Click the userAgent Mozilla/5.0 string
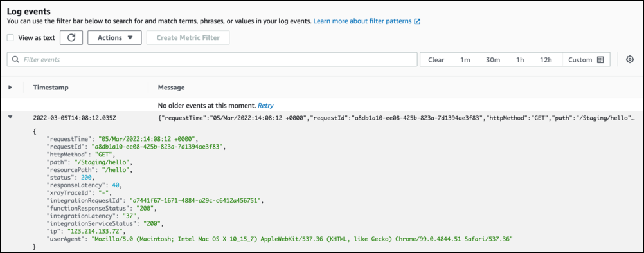644x253 pixels. tap(303, 239)
